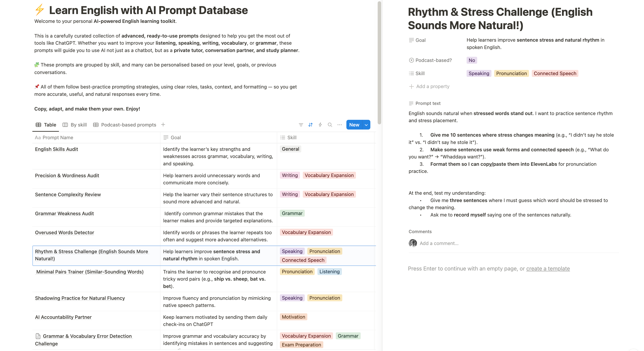Screen dimensions: 644x351
Task: Open the three-dot database options menu
Action: coord(339,125)
